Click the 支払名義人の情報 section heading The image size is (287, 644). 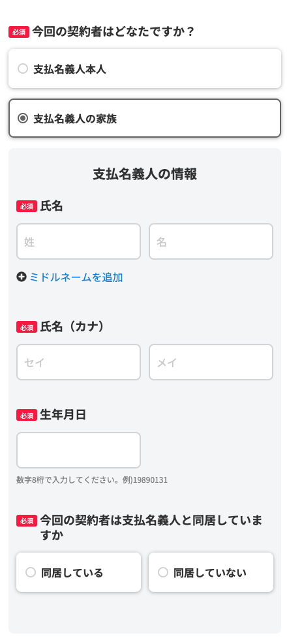tap(145, 174)
